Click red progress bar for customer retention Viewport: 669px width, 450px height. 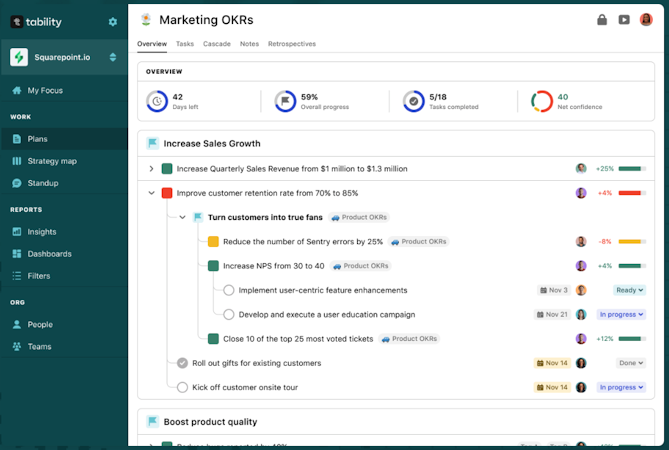coord(631,193)
